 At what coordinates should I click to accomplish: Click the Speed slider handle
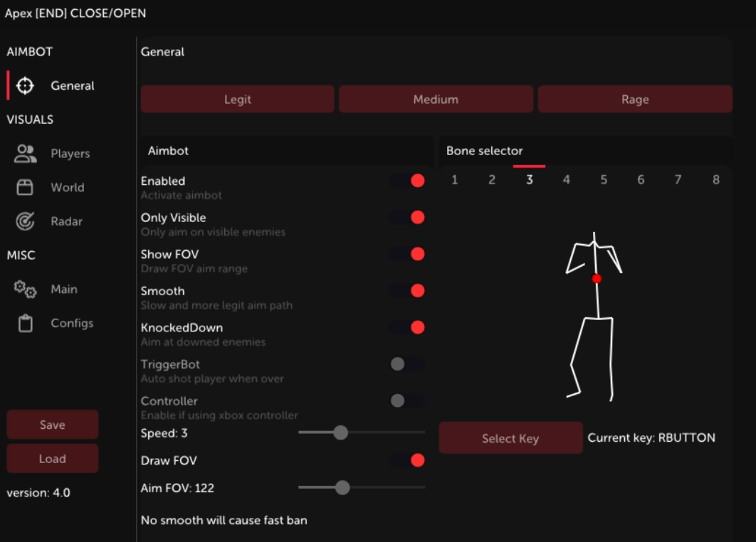[x=341, y=432]
